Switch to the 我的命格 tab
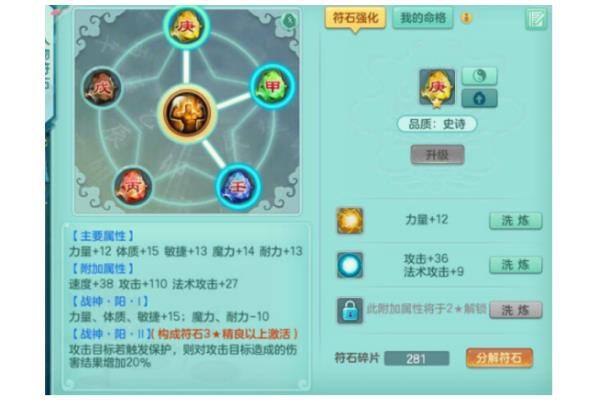This screenshot has width=600, height=400. click(423, 18)
